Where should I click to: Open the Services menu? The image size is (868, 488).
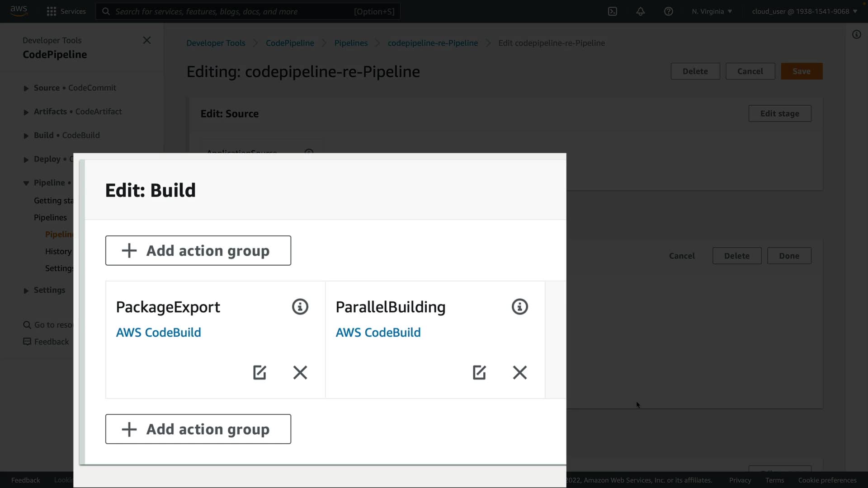point(66,11)
